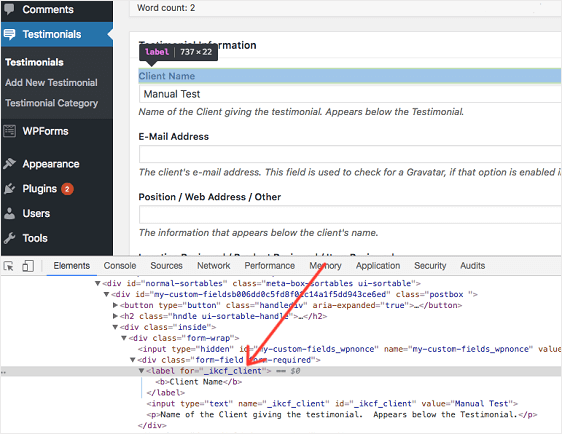Click the Testimonials menu icon
The width and height of the screenshot is (562, 434).
[9, 34]
